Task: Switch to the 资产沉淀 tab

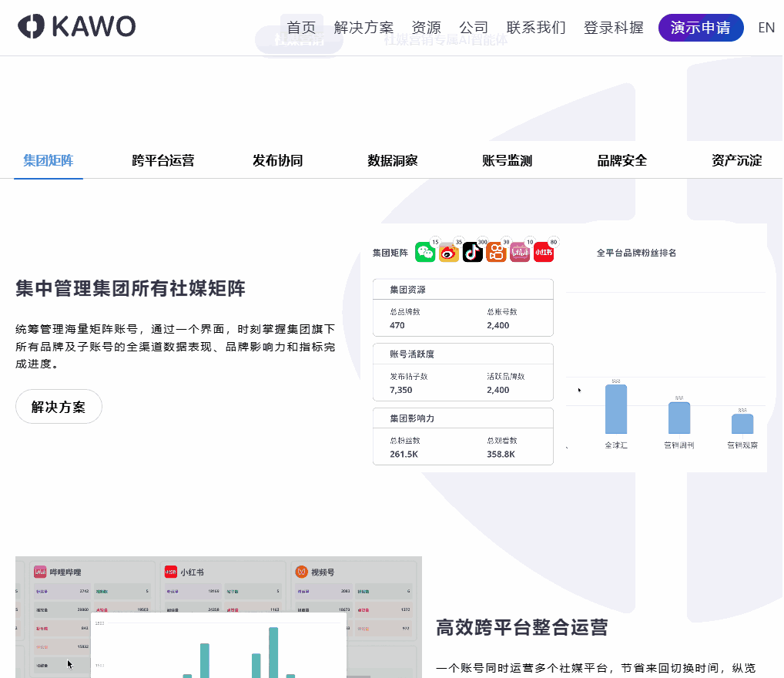Action: [736, 160]
